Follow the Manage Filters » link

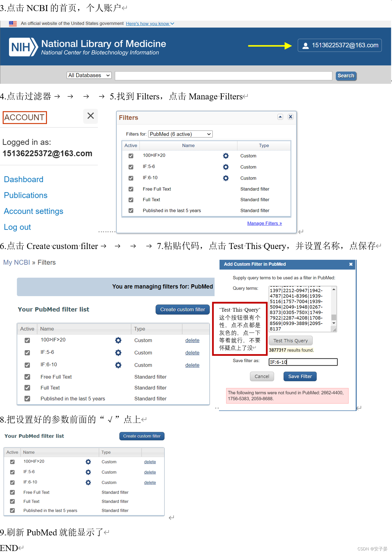point(265,223)
